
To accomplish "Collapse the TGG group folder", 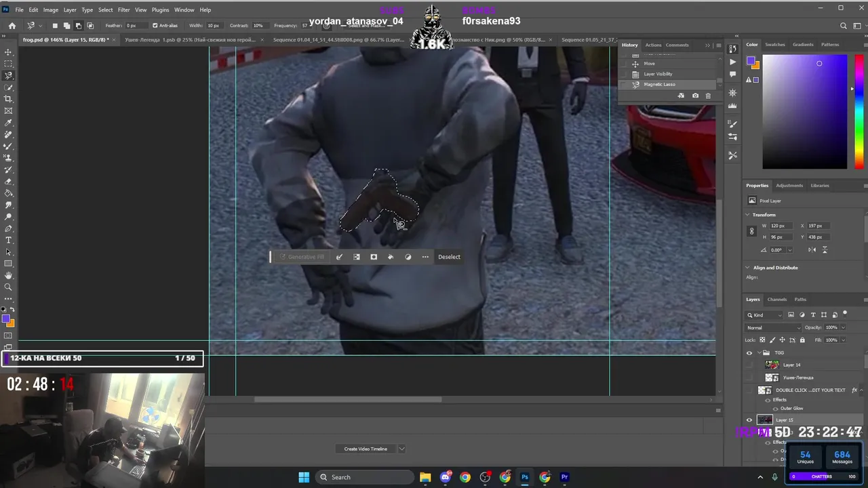I will tap(759, 352).
